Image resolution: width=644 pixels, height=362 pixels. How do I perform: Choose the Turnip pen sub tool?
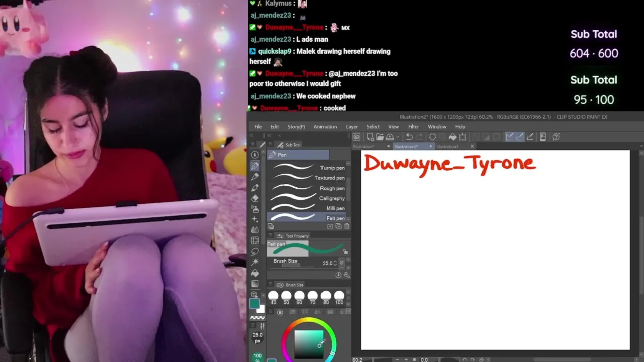[307, 168]
